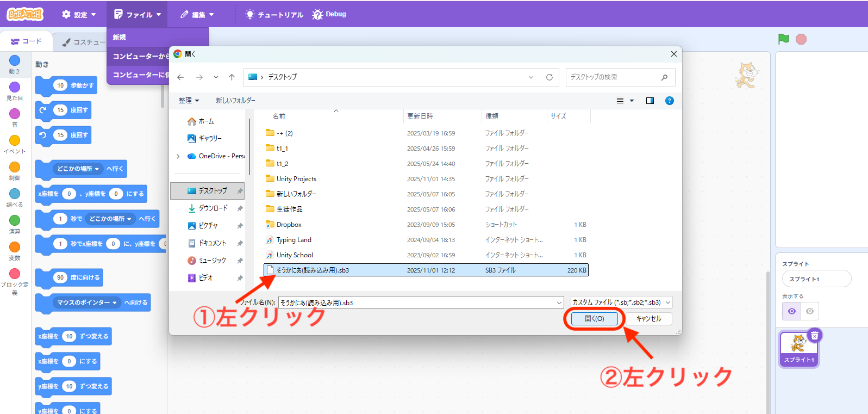This screenshot has width=868, height=414.
Task: Select ホーム in navigation pane
Action: pos(207,121)
